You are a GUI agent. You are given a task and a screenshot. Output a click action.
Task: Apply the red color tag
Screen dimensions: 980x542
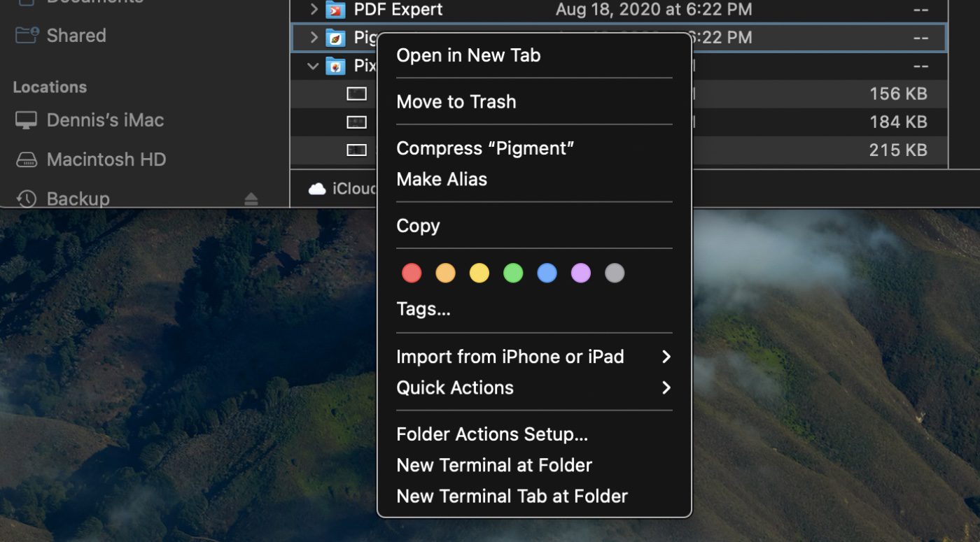[412, 273]
